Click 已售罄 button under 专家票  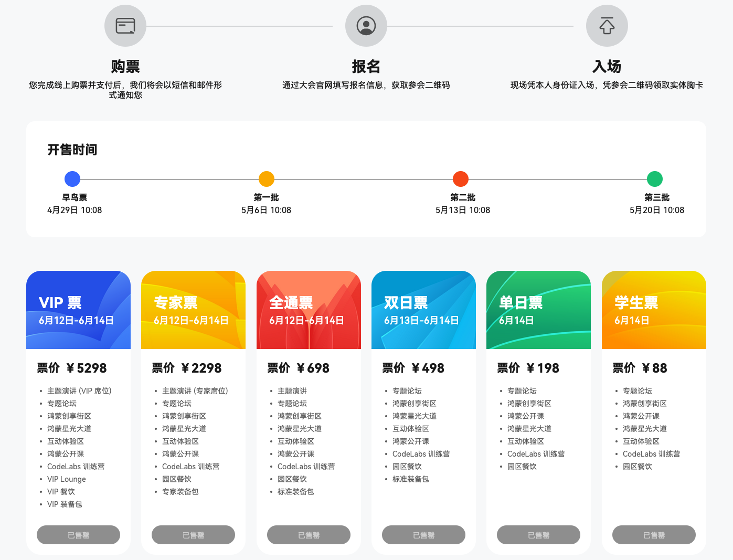(x=193, y=535)
